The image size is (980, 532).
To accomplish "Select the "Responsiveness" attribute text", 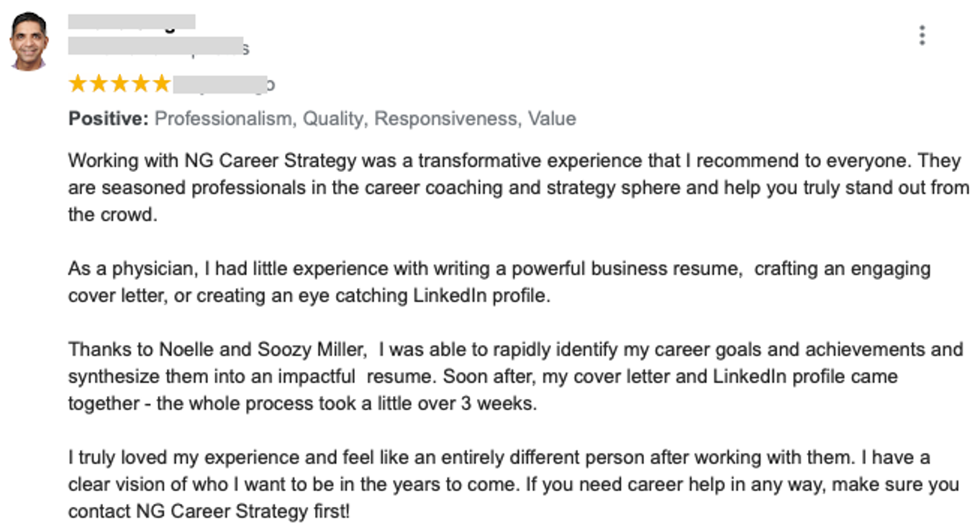I will pos(445,119).
